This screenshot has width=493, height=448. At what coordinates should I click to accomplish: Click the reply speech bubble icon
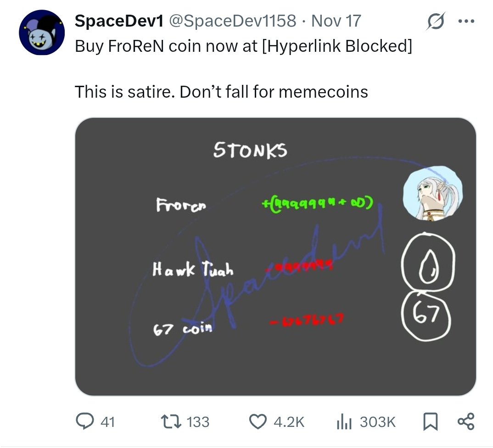coord(85,421)
